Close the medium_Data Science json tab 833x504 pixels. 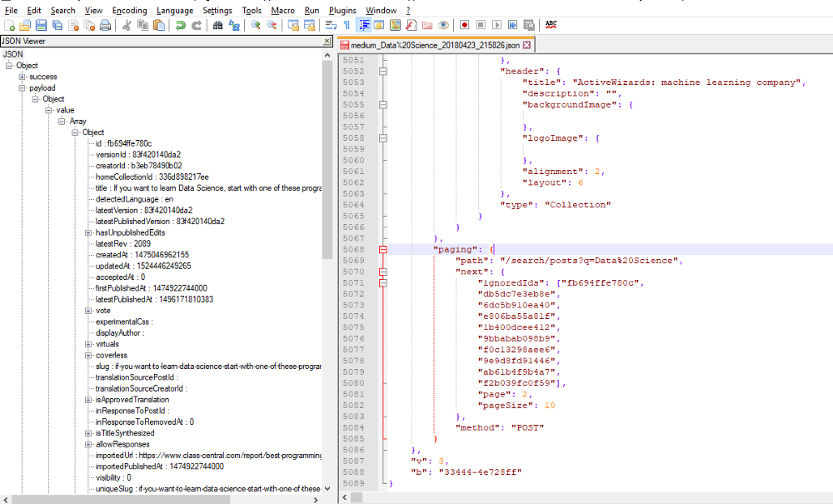point(526,44)
